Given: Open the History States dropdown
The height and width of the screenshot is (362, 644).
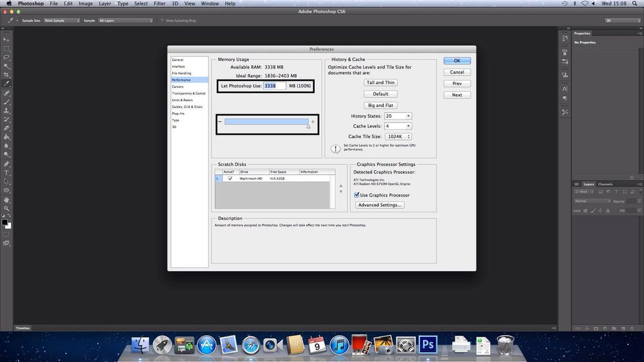Looking at the screenshot, I should point(398,116).
